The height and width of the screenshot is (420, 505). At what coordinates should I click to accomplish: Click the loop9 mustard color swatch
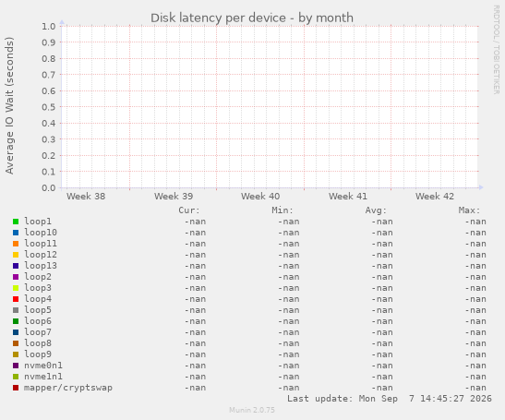pos(16,354)
